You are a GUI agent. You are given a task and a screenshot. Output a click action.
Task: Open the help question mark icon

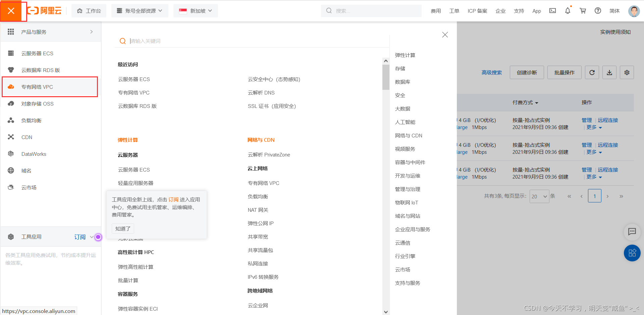click(x=598, y=11)
